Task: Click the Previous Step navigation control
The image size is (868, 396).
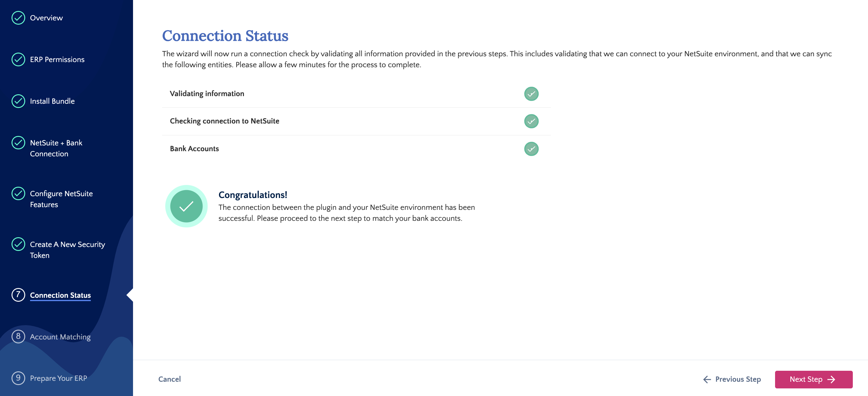Action: click(738, 379)
